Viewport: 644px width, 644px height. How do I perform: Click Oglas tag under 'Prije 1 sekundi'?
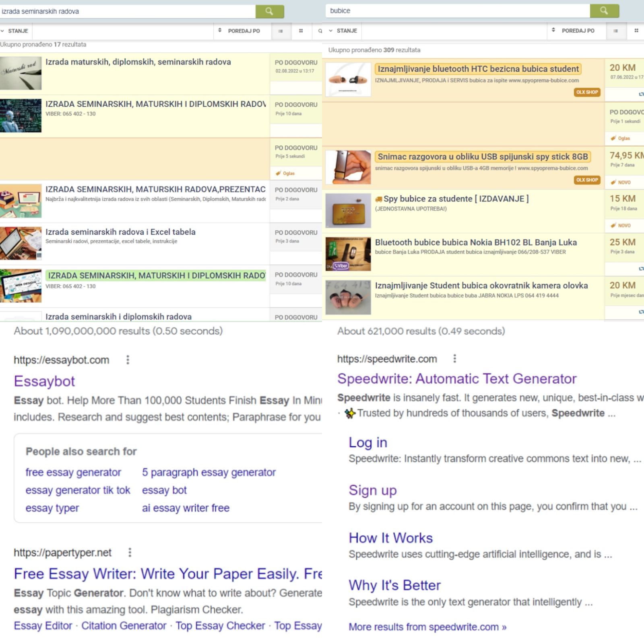(x=620, y=138)
